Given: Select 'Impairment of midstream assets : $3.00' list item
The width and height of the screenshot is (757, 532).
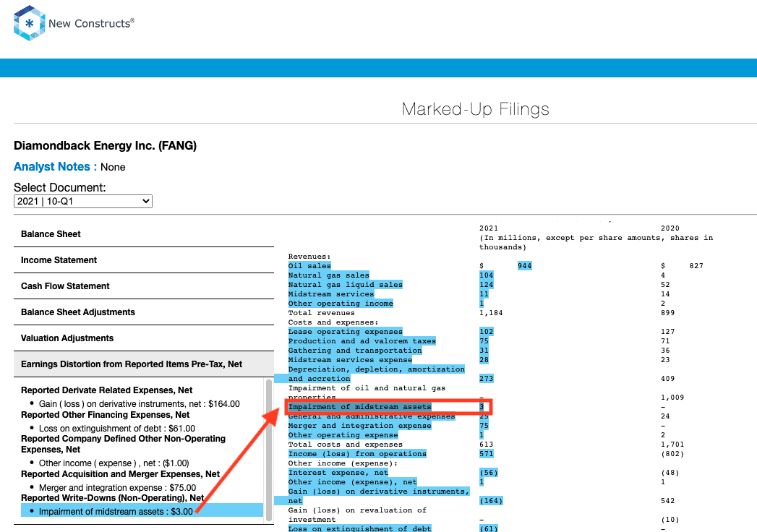Looking at the screenshot, I should click(x=142, y=511).
